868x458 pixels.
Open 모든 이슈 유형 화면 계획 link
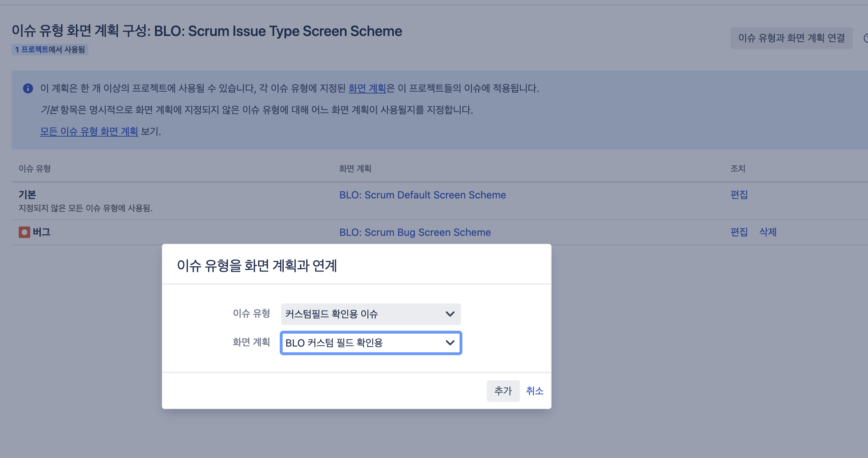click(89, 132)
